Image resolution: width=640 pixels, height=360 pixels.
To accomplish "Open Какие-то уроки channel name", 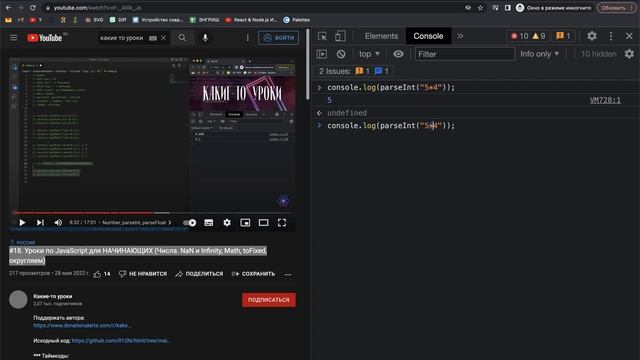I will (53, 296).
